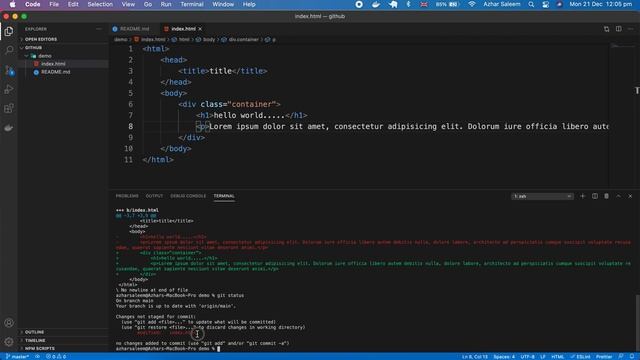Open the Extensions view
Viewport: 640px width, 360px height.
coord(9,108)
